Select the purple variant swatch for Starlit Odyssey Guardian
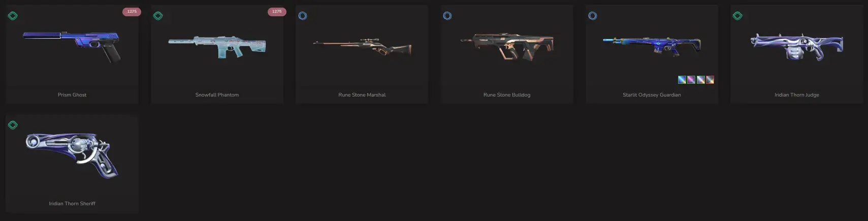Viewport: 868px width, 221px height. pyautogui.click(x=691, y=80)
